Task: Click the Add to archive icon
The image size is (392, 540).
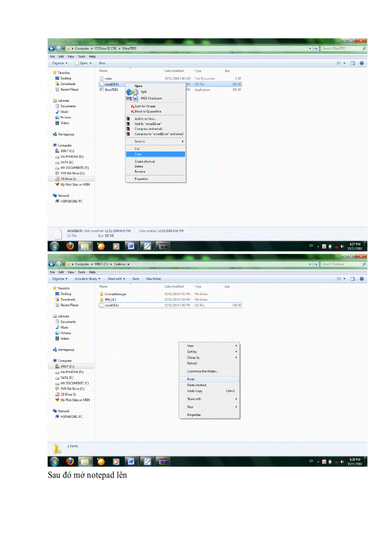Action: click(128, 118)
